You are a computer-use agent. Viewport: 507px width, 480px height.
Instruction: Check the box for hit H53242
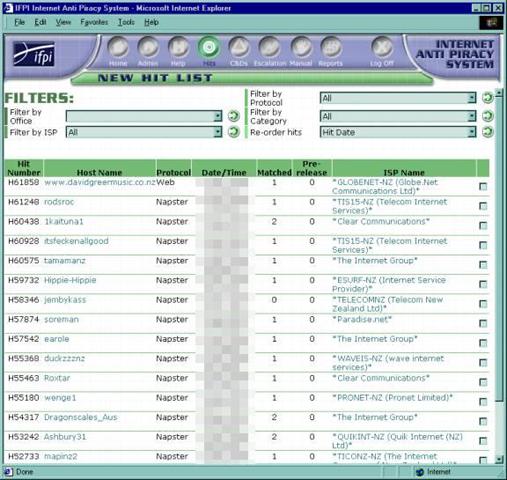[x=483, y=441]
